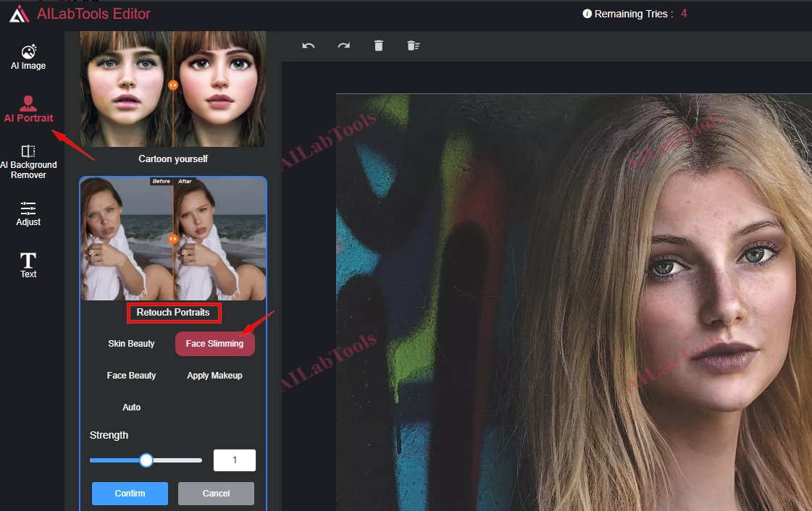Switch to Face Beauty mode
Viewport: 812px width, 511px height.
pos(131,376)
